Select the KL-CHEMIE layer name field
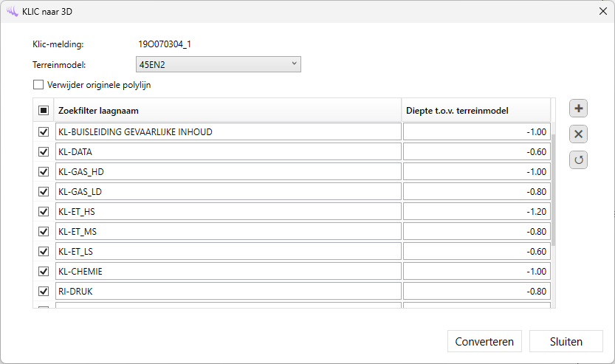Screen dimensions: 615x364 [x=227, y=271]
